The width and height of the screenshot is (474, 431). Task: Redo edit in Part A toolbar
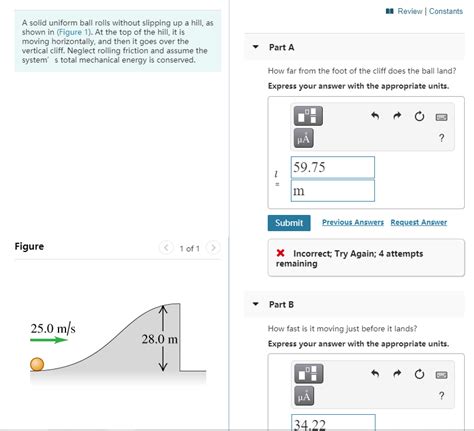397,116
